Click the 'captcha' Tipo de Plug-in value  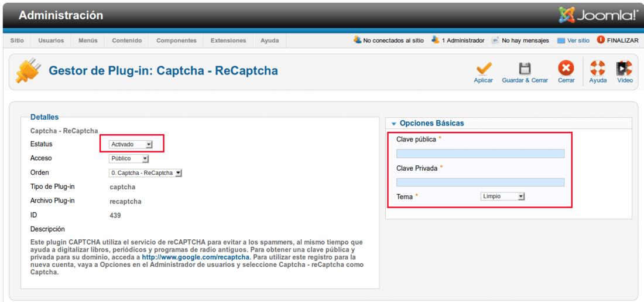point(122,187)
